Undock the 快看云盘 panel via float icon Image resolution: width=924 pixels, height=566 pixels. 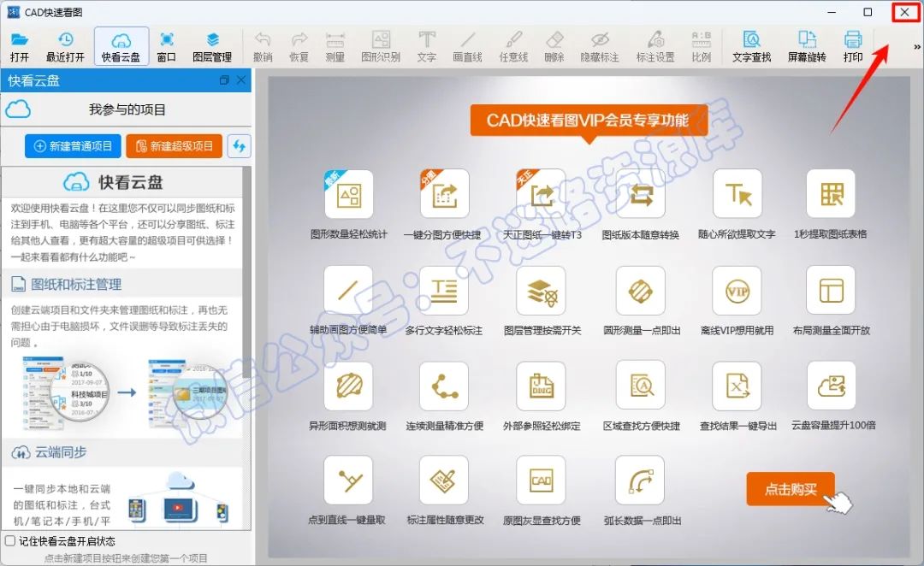pos(224,80)
